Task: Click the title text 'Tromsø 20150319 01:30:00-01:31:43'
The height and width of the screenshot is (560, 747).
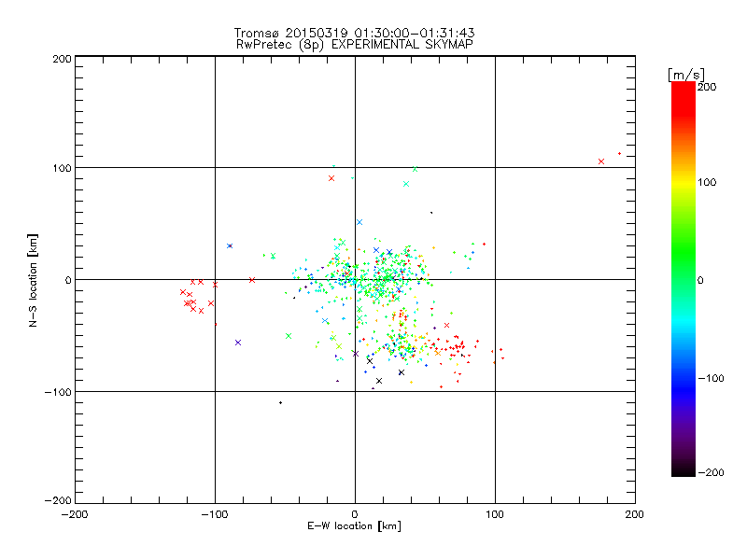Action: (354, 33)
